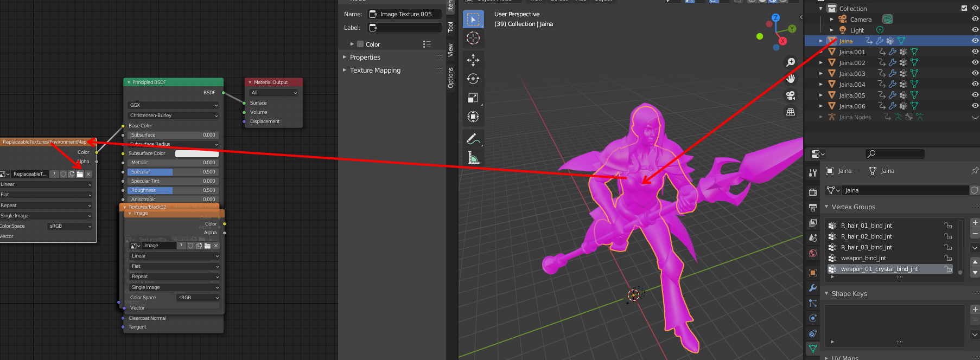Open the Render properties tab icon

click(x=812, y=192)
